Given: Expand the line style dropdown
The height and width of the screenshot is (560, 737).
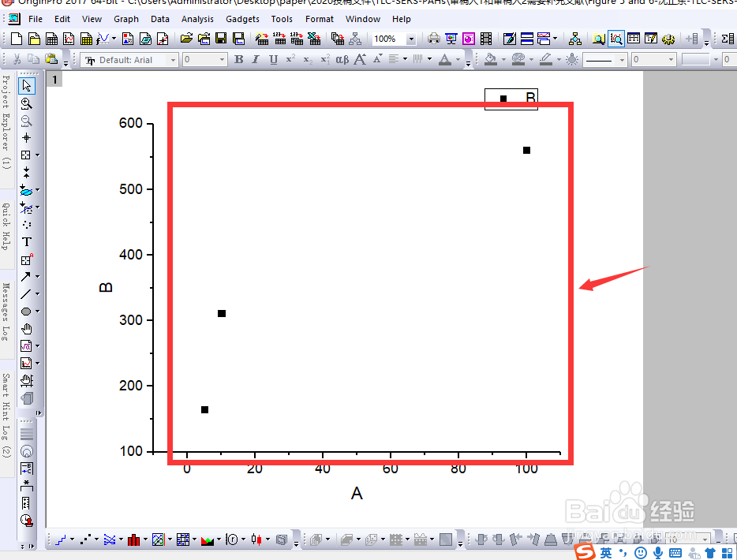Looking at the screenshot, I should [623, 60].
